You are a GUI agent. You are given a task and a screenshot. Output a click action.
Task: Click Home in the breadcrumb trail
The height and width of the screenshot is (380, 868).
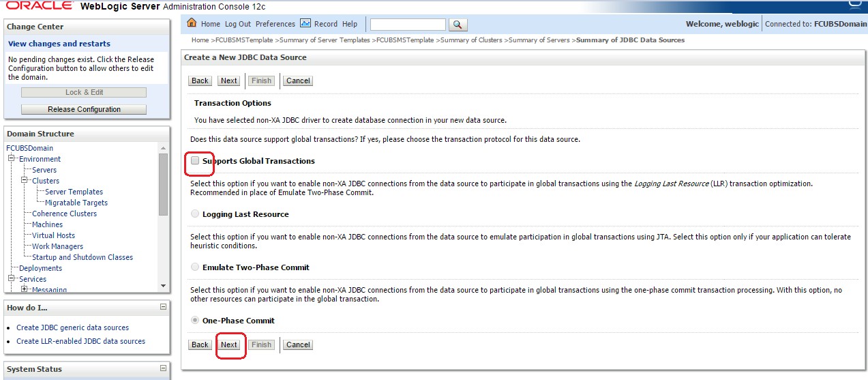pos(200,40)
